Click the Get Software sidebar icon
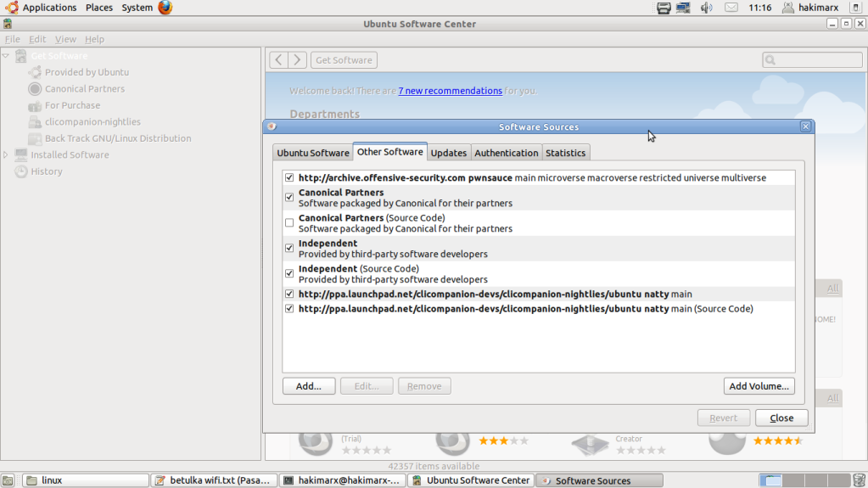 pyautogui.click(x=21, y=55)
